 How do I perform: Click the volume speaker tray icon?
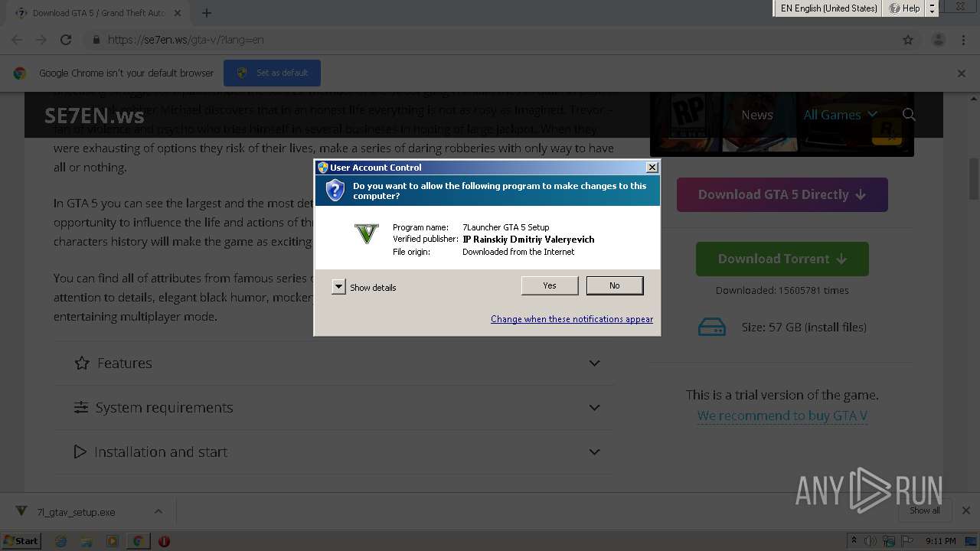[871, 541]
